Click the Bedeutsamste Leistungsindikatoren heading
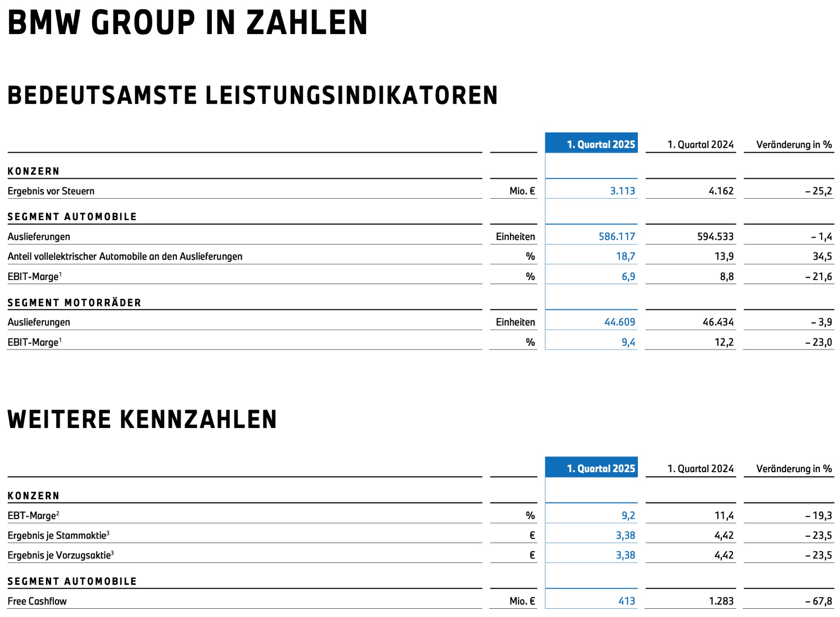The image size is (840, 617). [x=252, y=95]
